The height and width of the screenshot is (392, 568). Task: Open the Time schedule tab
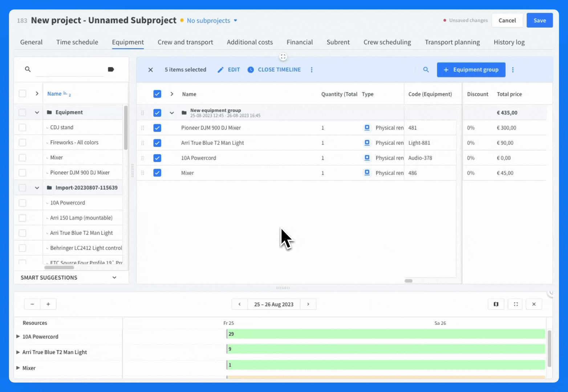(x=77, y=42)
